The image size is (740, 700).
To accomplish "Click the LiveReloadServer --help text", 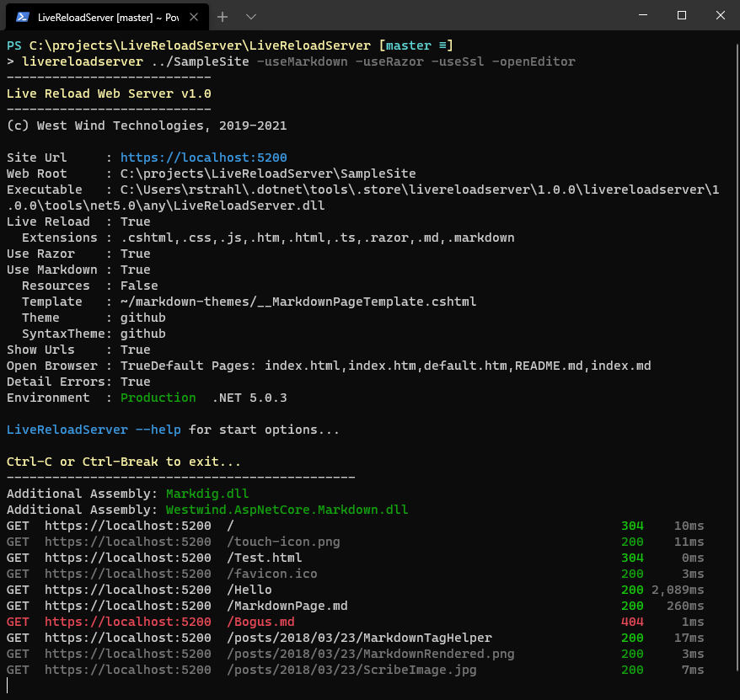I will pos(94,430).
